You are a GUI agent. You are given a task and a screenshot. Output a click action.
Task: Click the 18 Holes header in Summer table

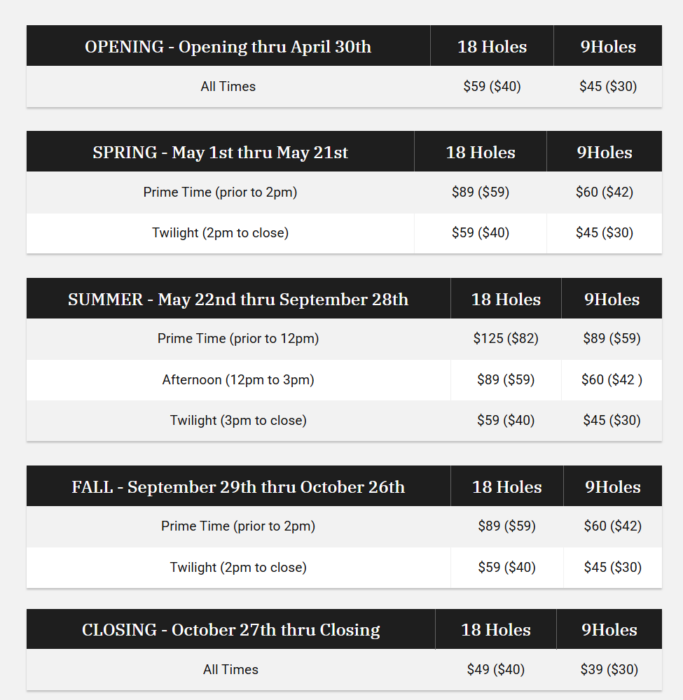point(506,300)
